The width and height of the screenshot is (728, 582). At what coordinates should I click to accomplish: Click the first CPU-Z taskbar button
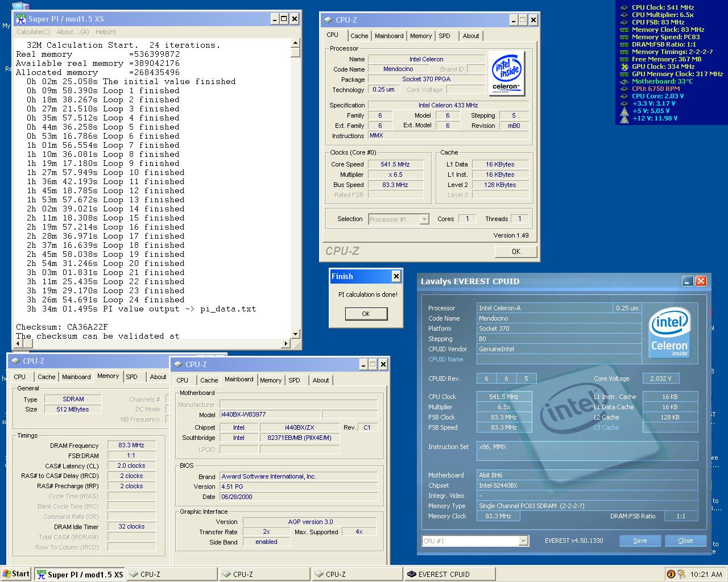click(x=172, y=574)
